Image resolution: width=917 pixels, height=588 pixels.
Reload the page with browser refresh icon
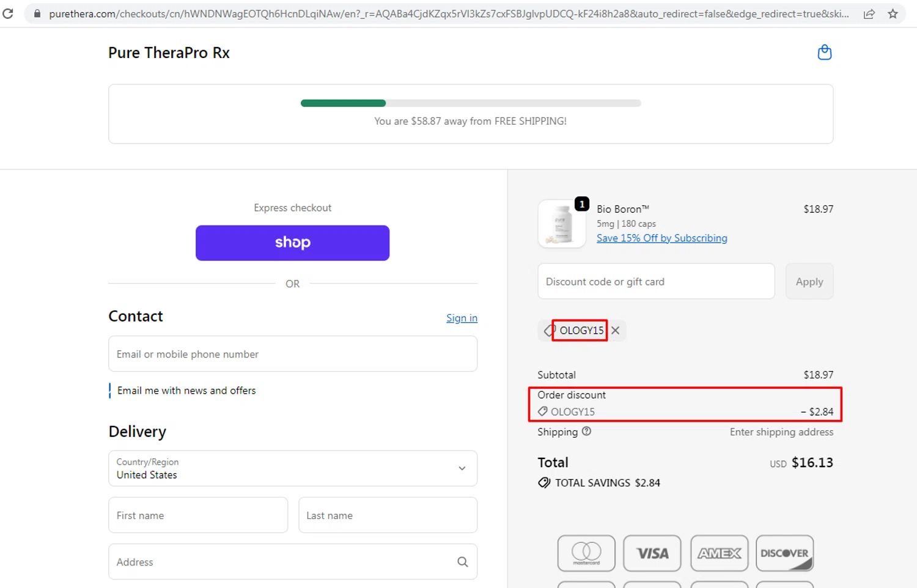(x=8, y=13)
